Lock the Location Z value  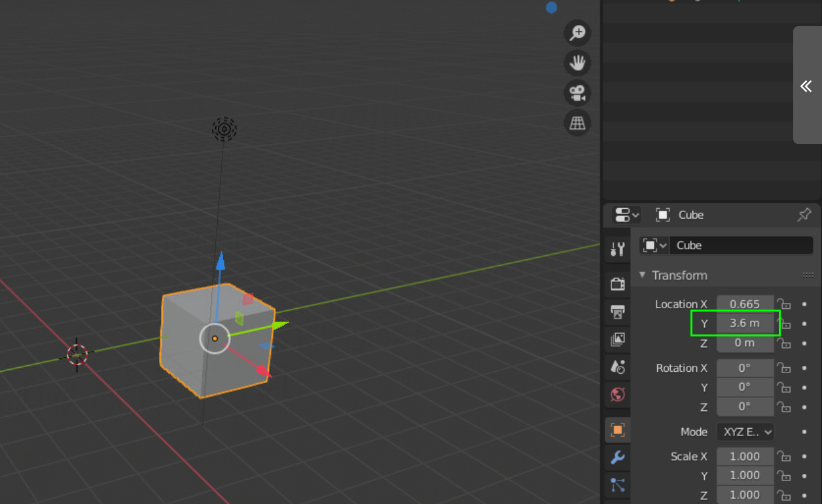(783, 343)
